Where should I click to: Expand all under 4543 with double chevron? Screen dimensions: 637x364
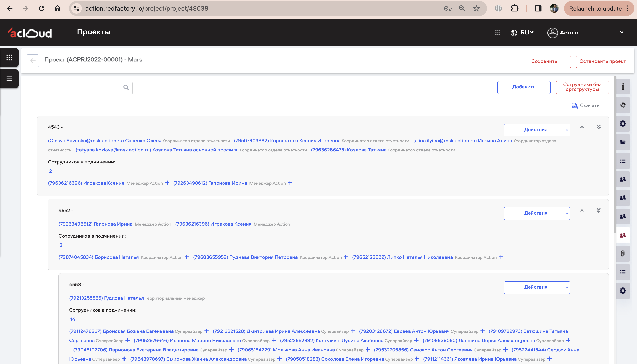coord(599,127)
